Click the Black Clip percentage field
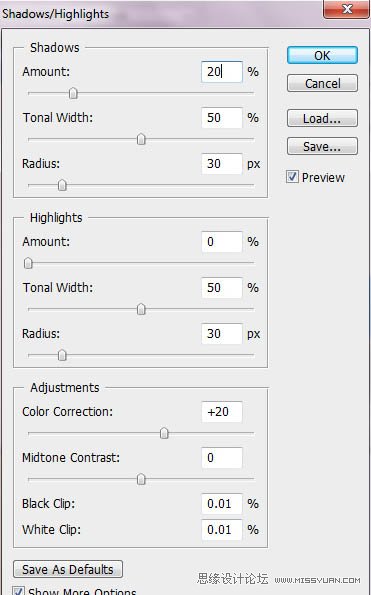The height and width of the screenshot is (595, 371). point(222,504)
